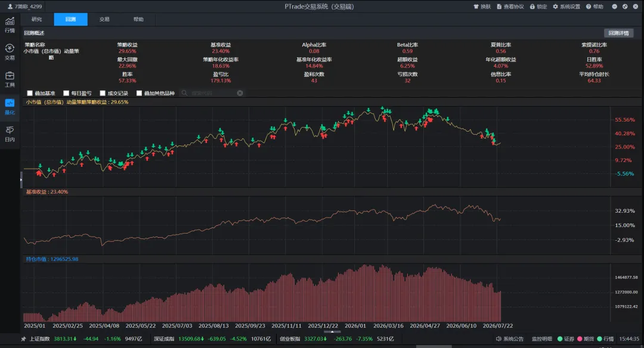Open 查看协议 document icon

pyautogui.click(x=500, y=7)
